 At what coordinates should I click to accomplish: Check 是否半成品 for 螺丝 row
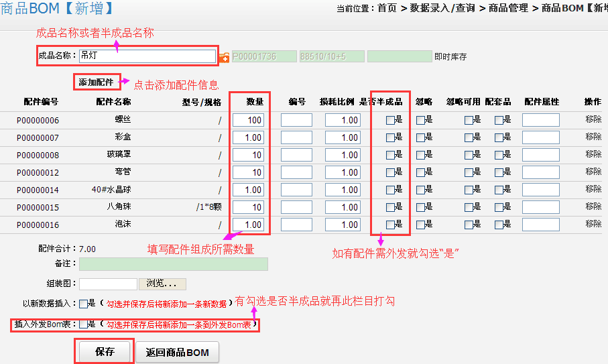390,121
